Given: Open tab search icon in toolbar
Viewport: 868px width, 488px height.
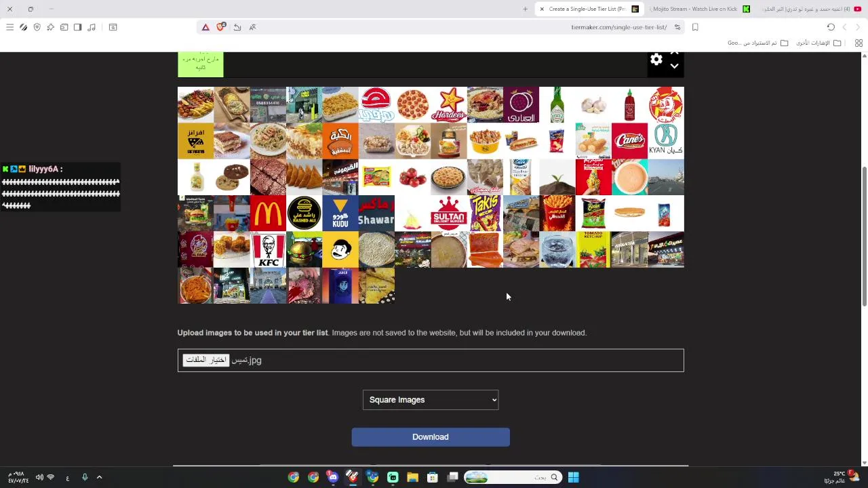Looking at the screenshot, I should coord(113,27).
